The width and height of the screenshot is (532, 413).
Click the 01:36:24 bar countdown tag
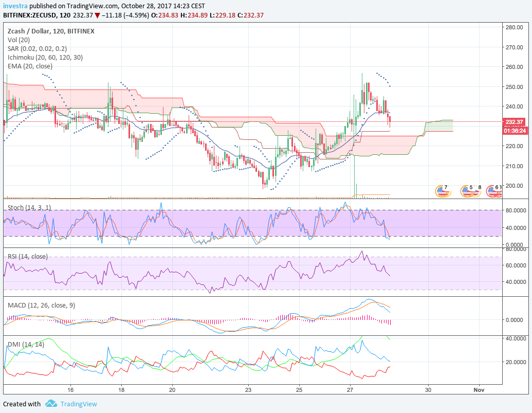[515, 131]
